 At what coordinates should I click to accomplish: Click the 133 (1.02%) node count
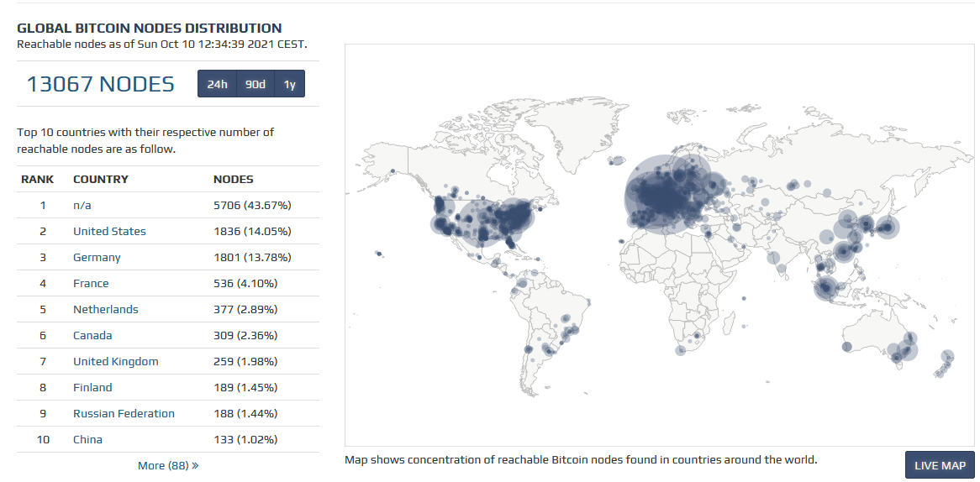click(x=245, y=439)
